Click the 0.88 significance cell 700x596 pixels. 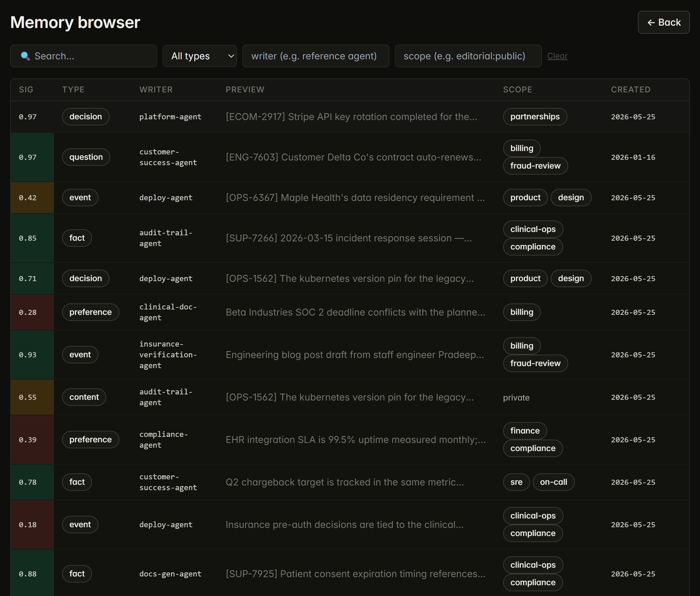[32, 573]
